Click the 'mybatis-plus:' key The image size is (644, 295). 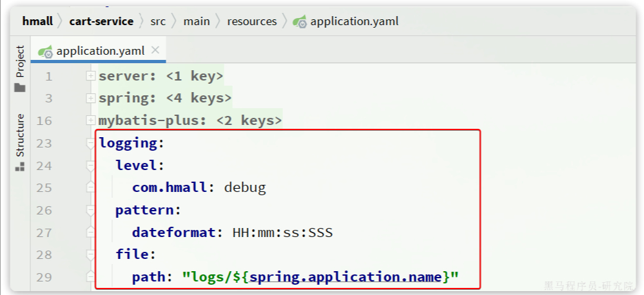point(153,120)
